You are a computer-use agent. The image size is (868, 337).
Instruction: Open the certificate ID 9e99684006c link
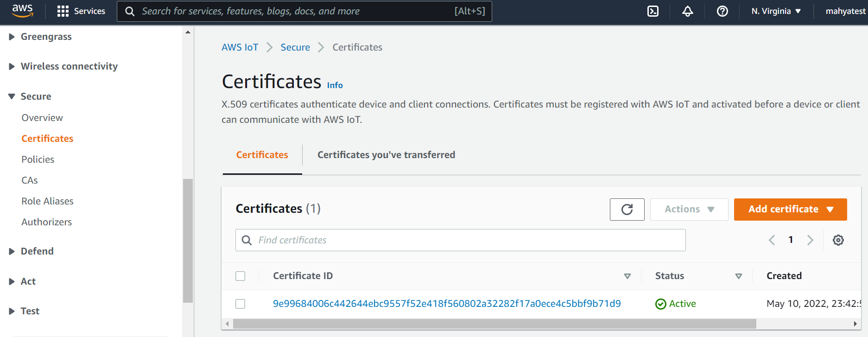tap(447, 304)
